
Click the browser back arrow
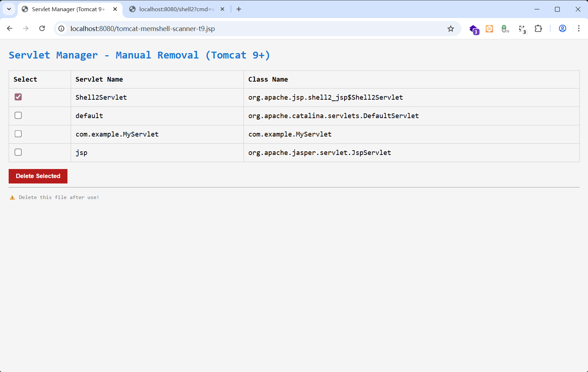coord(10,29)
